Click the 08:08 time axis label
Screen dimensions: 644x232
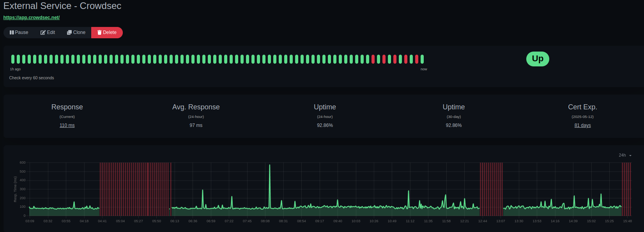pyautogui.click(x=265, y=221)
